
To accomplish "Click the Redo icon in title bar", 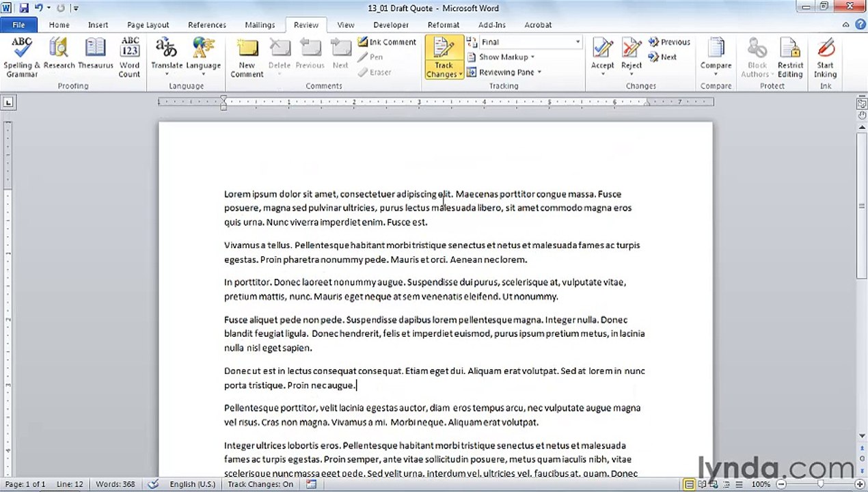I will (x=61, y=8).
